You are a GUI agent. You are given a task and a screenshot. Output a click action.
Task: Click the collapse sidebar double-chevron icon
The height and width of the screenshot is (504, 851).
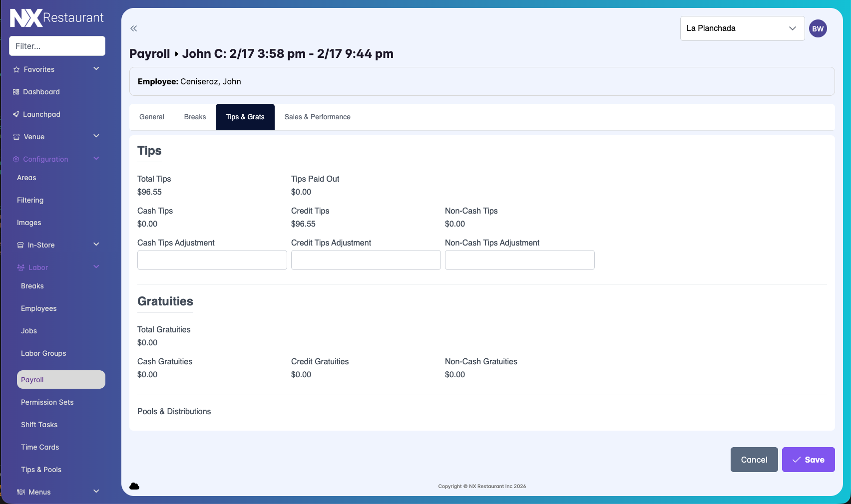click(133, 28)
